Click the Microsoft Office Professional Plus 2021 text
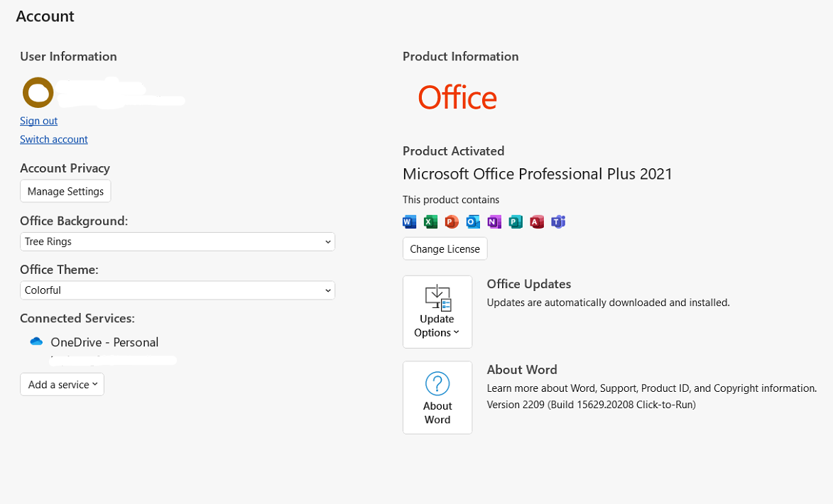This screenshot has width=833, height=504. [538, 174]
